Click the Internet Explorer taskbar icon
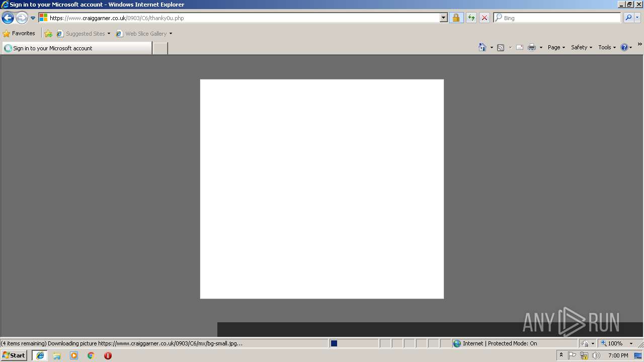 40,355
